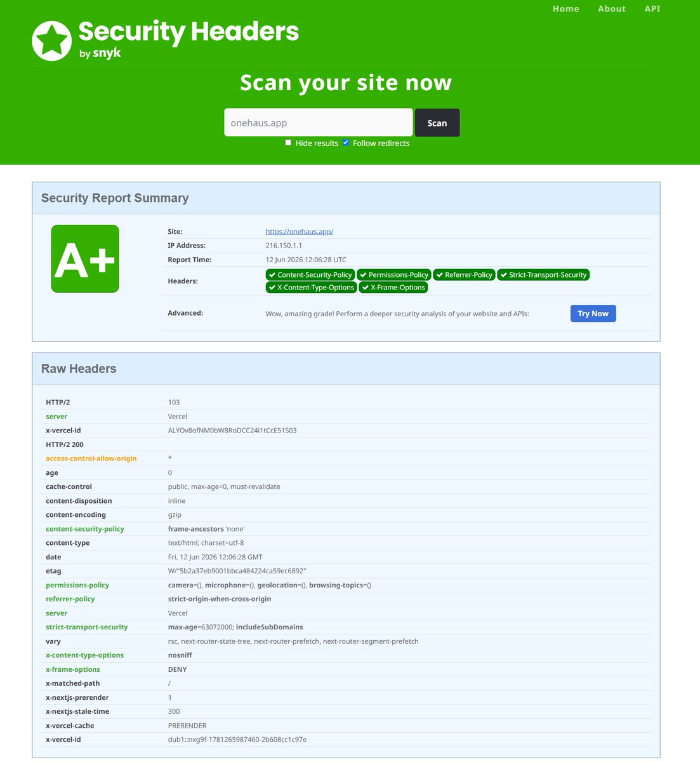This screenshot has height=762, width=700.
Task: Click the x-content-type-options header name
Action: 85,655
